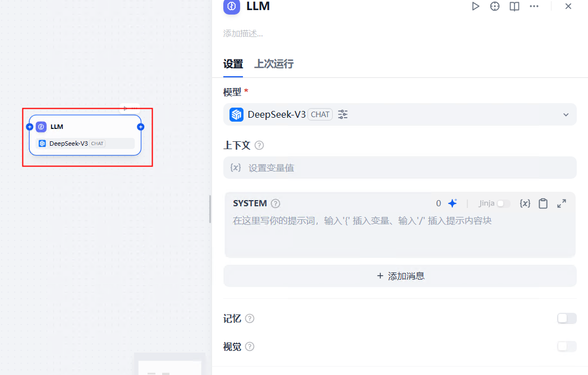The width and height of the screenshot is (588, 375).
Task: Select the CHAT badge next to DeepSeek-V3
Action: pyautogui.click(x=320, y=114)
